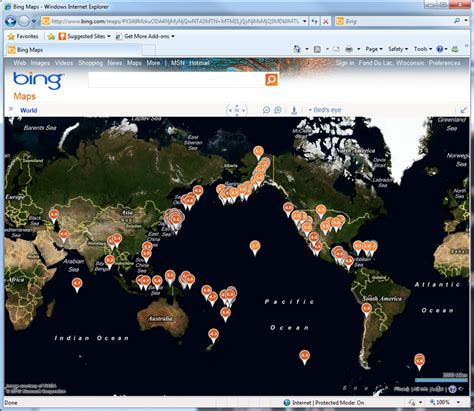474x411 pixels.
Task: Open the Shopping link in Bing header
Action: (90, 63)
